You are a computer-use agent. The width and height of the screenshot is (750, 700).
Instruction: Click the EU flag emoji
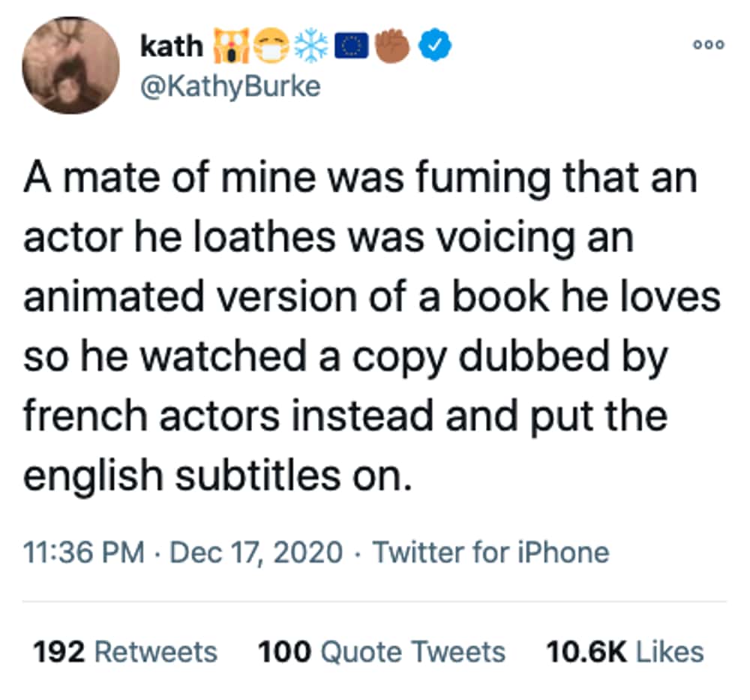[350, 47]
